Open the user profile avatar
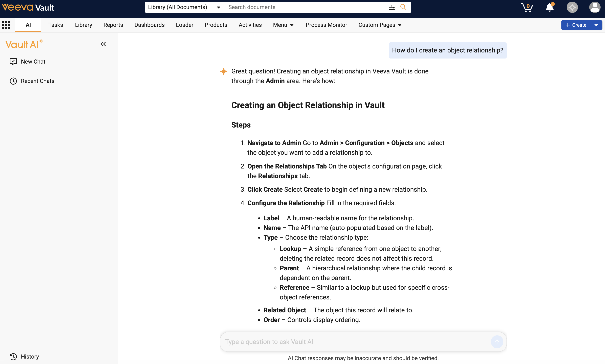Screen dimensions: 605x364 click(595, 7)
